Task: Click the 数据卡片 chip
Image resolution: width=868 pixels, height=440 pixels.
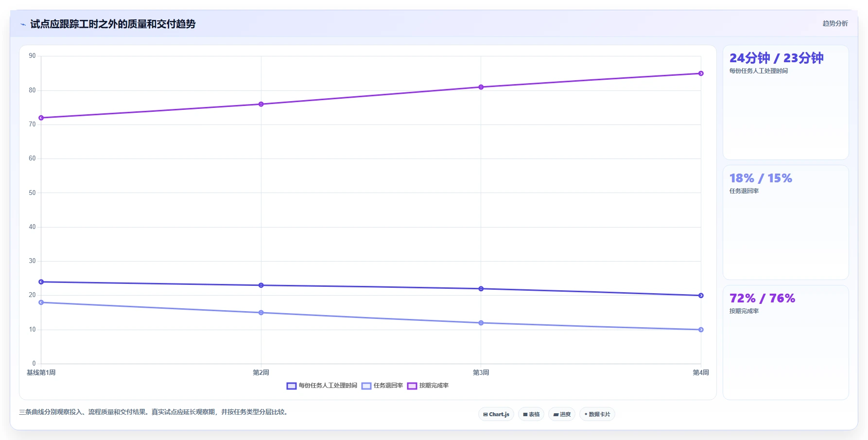Action: pyautogui.click(x=597, y=414)
